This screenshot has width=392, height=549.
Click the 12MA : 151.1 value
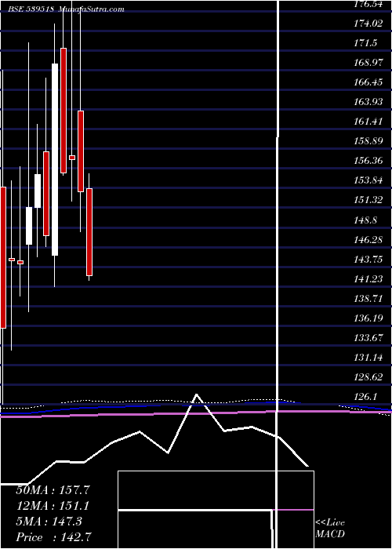tap(53, 506)
